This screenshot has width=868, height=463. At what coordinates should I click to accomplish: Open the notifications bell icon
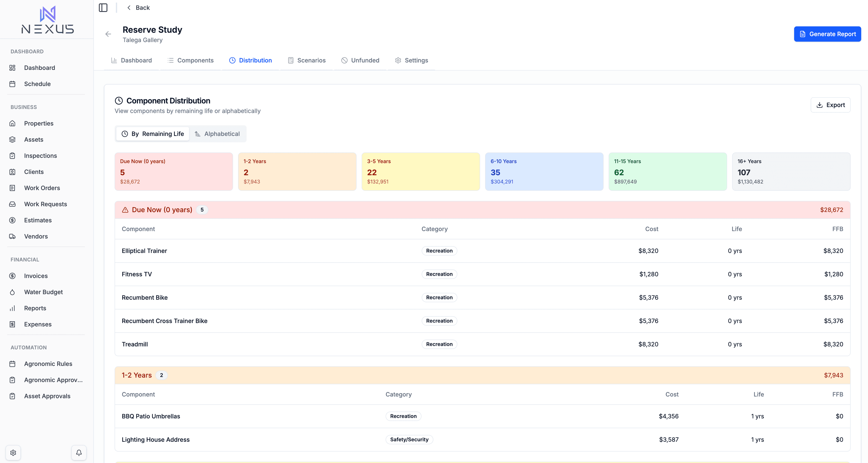79,453
